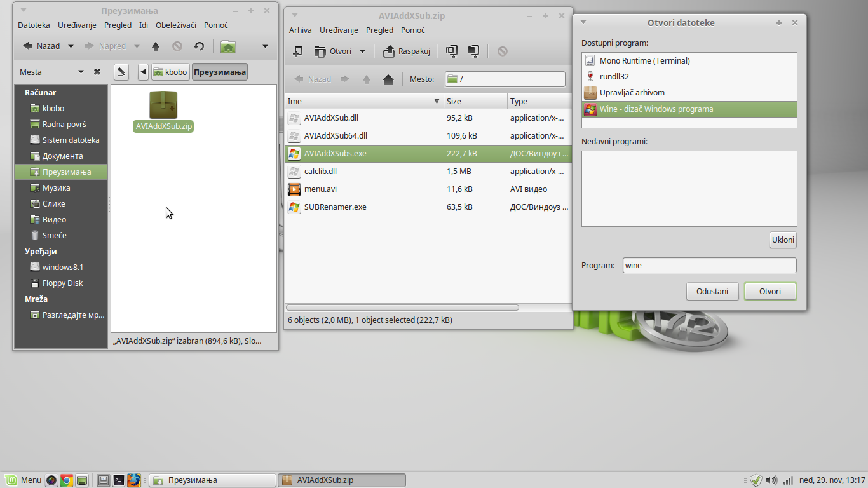This screenshot has height=488, width=868.
Task: Add files to archive icon
Action: 452,51
